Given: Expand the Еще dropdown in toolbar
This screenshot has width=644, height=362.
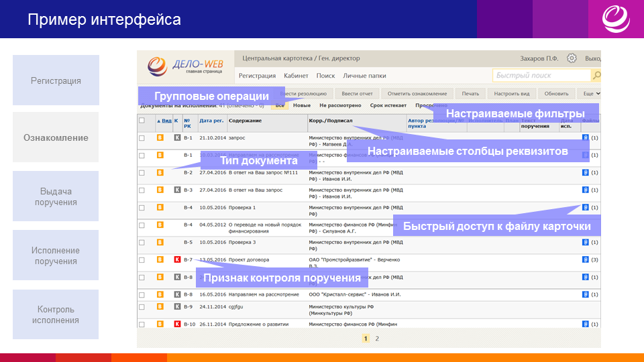Looking at the screenshot, I should [591, 94].
